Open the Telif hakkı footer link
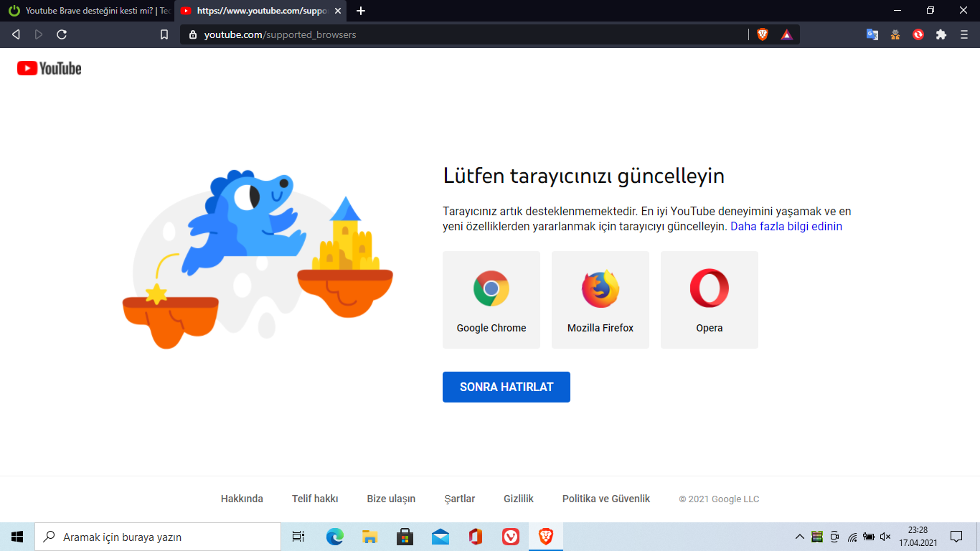The width and height of the screenshot is (980, 551). (315, 499)
